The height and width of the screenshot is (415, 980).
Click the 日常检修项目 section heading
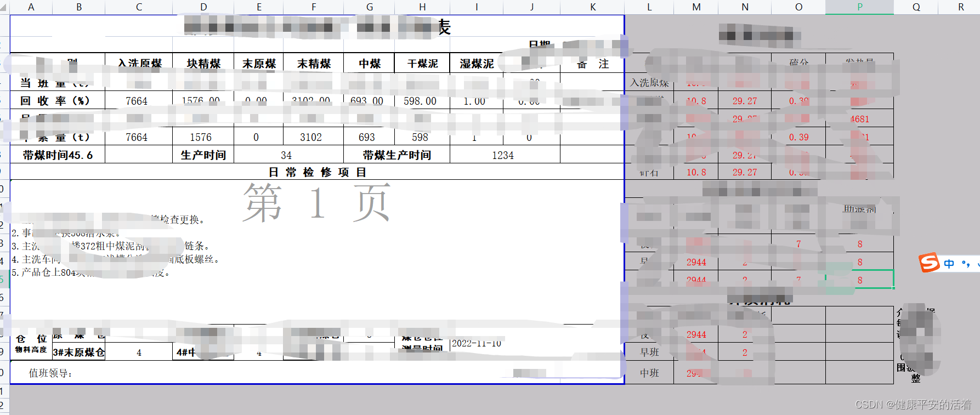[x=317, y=172]
